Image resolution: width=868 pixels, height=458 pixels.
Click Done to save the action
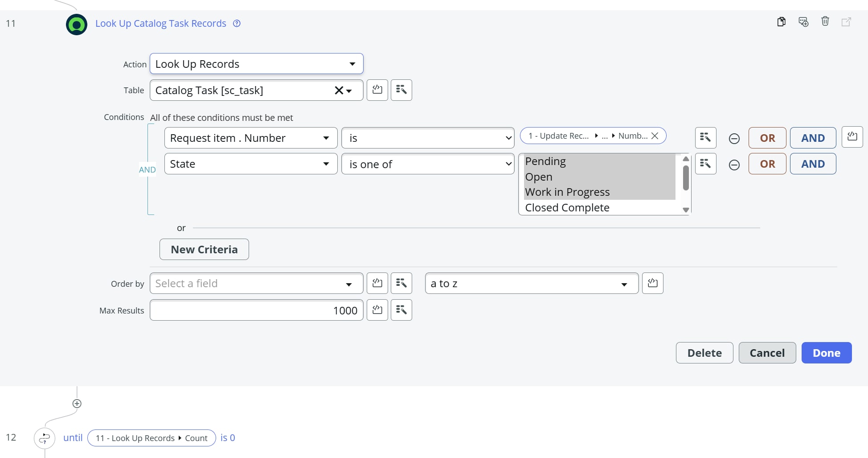pos(826,352)
